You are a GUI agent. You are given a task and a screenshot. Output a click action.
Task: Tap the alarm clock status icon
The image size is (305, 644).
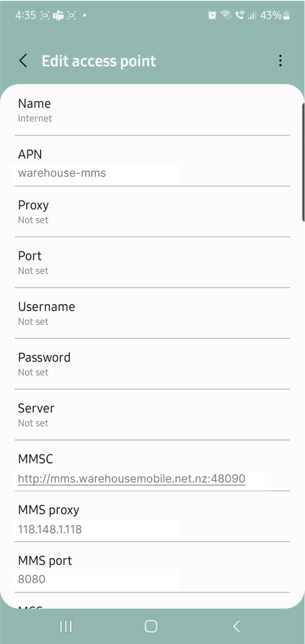click(x=212, y=15)
